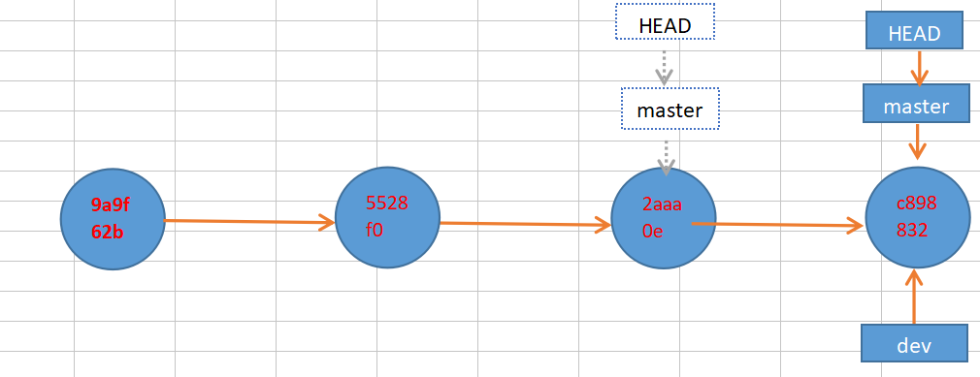Select the commit circle labeled 5528 f0

(387, 218)
